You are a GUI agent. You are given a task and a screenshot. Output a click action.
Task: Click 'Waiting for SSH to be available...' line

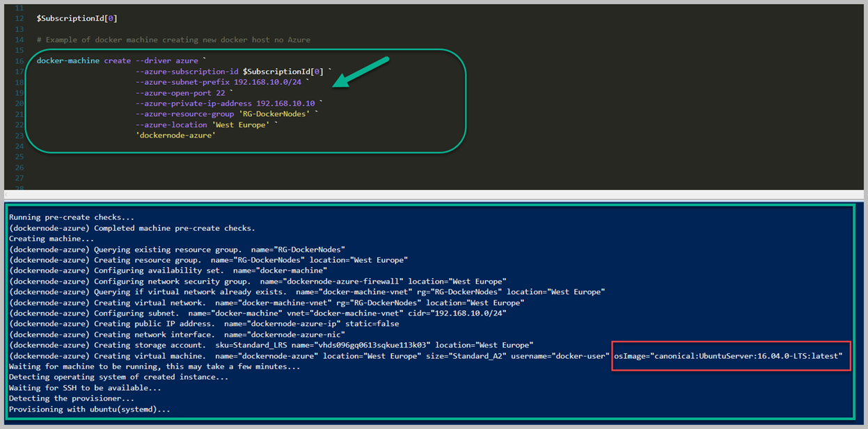[x=85, y=388]
